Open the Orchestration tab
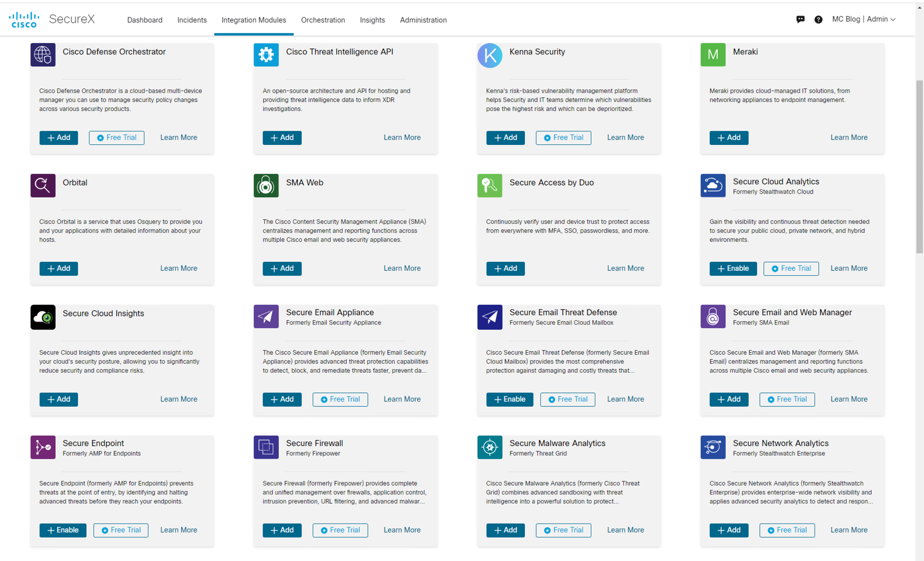The image size is (924, 561). tap(323, 20)
